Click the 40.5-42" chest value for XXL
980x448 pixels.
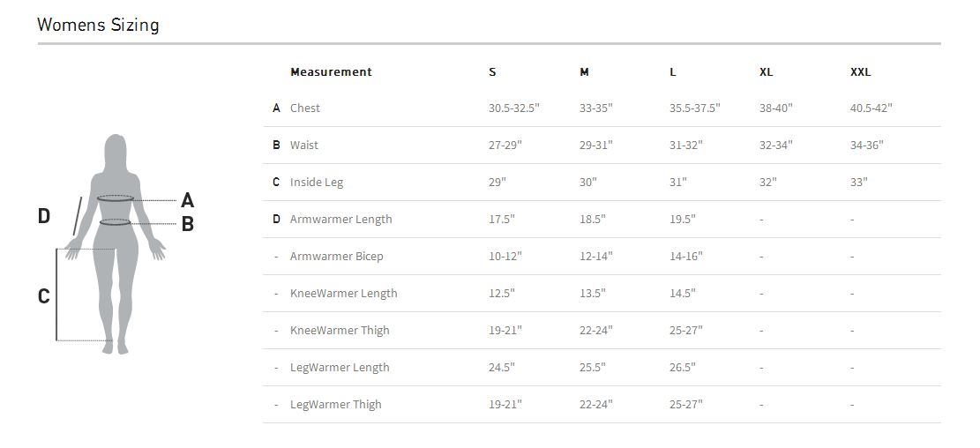pyautogui.click(x=871, y=108)
